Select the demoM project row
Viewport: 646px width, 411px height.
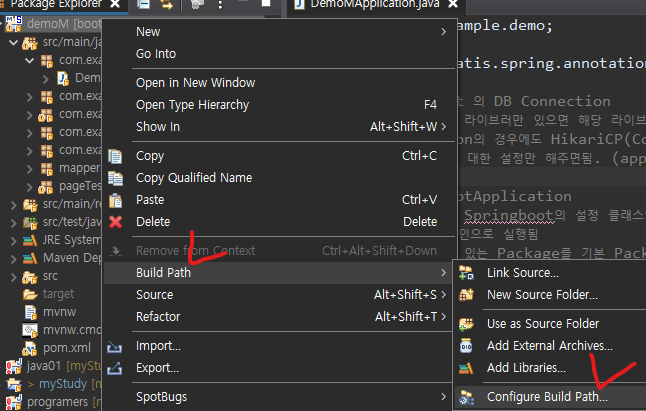tap(51, 24)
